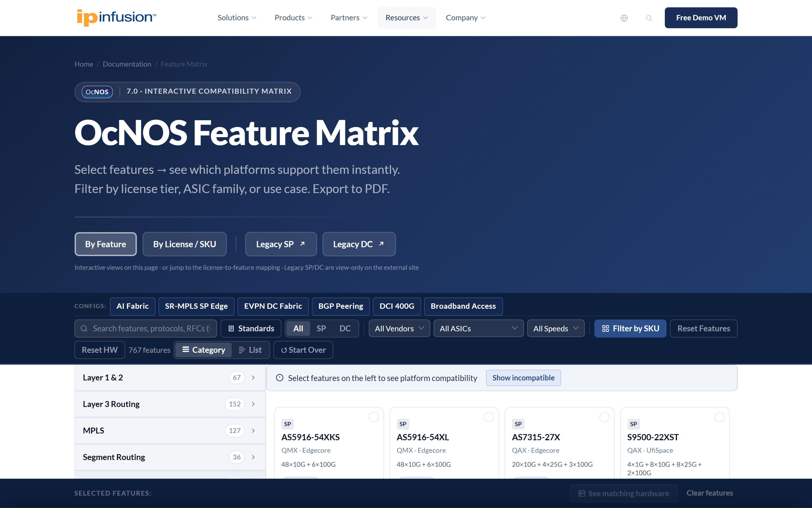
Task: Click the Standards button
Action: (x=251, y=329)
